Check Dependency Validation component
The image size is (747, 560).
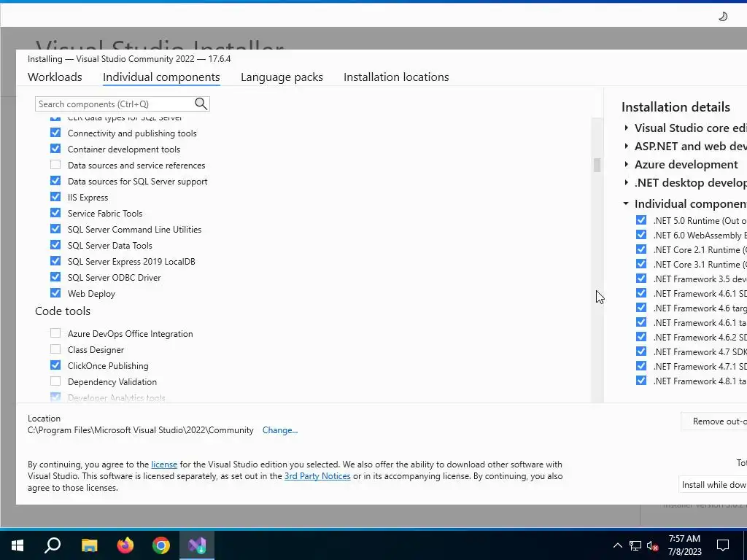(x=55, y=381)
